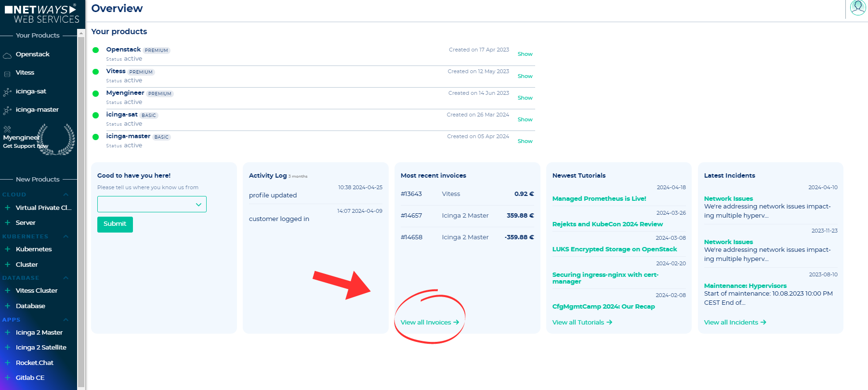
Task: Click the plus icon beside Vitess Cluster
Action: [x=8, y=290]
